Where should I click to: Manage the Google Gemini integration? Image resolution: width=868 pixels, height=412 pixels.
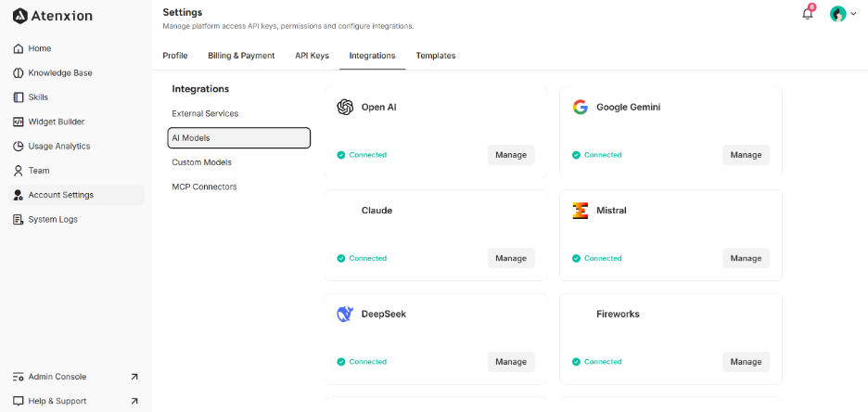(746, 155)
